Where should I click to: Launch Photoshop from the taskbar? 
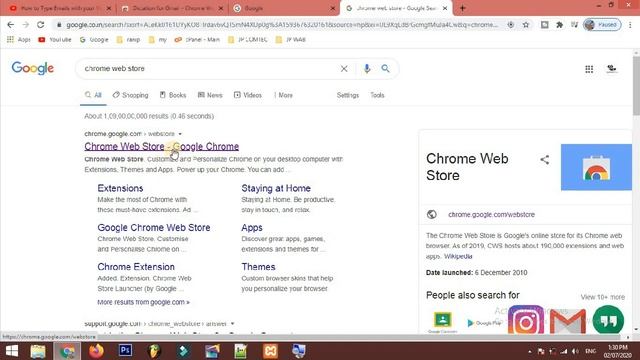[x=125, y=351]
